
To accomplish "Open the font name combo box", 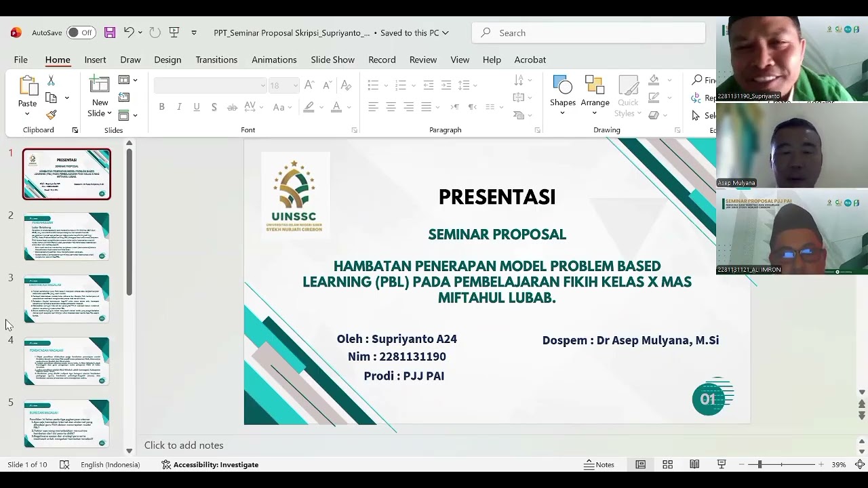I will (210, 85).
